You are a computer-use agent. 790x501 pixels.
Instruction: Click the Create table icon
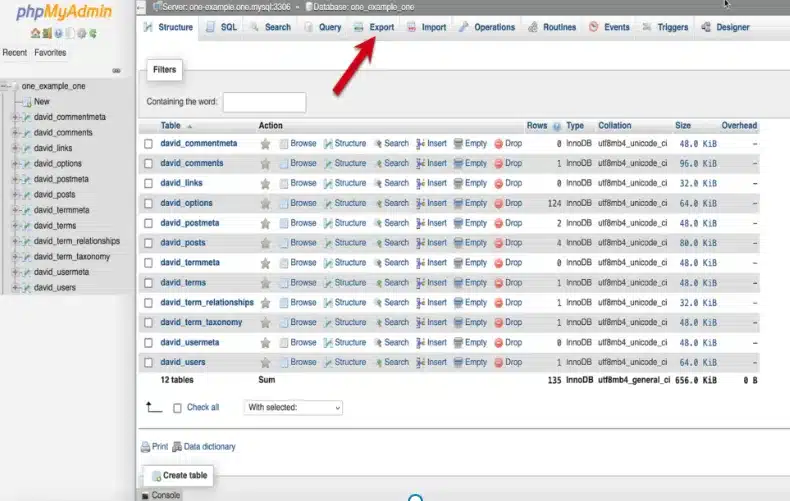(156, 476)
